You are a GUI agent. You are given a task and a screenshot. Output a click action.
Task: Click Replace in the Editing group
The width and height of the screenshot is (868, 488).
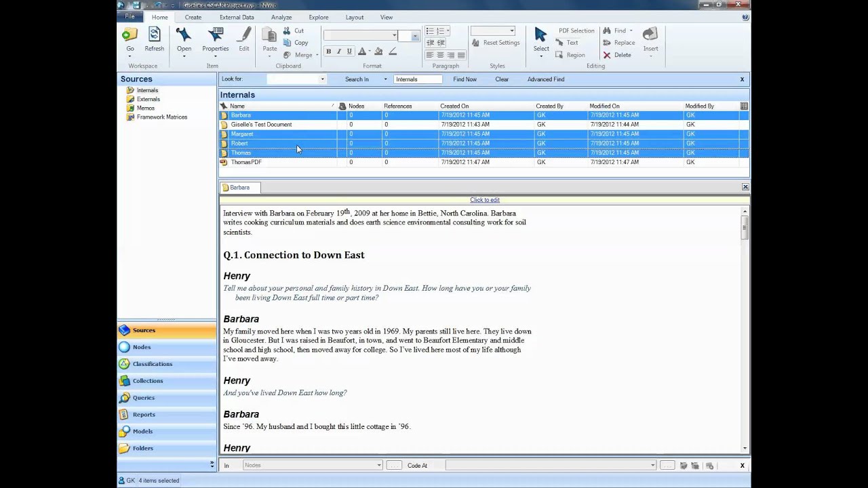(618, 43)
